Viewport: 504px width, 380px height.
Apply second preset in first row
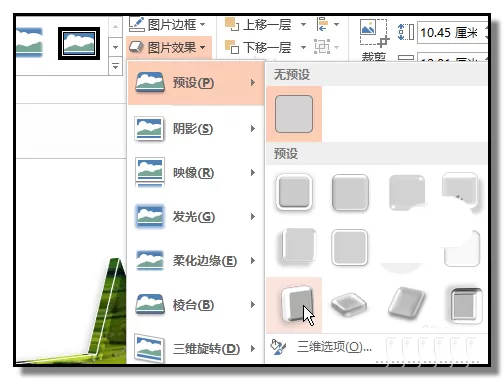point(350,192)
